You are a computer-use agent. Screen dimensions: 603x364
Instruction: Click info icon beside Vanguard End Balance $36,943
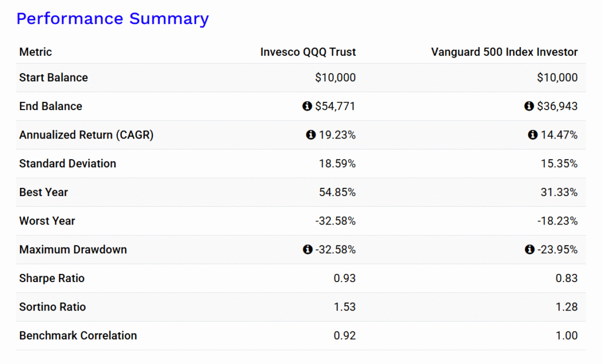pyautogui.click(x=529, y=106)
